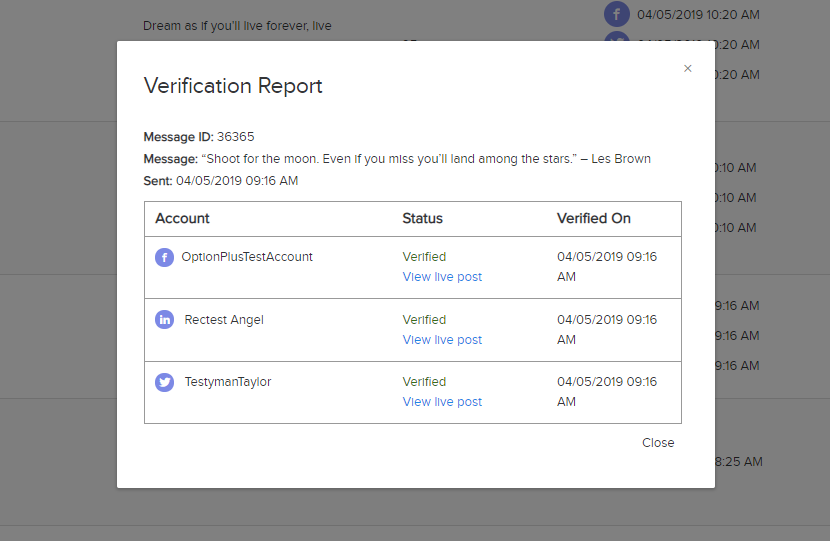Select the Rectest Angel account name
The height and width of the screenshot is (541, 830).
[x=224, y=320]
